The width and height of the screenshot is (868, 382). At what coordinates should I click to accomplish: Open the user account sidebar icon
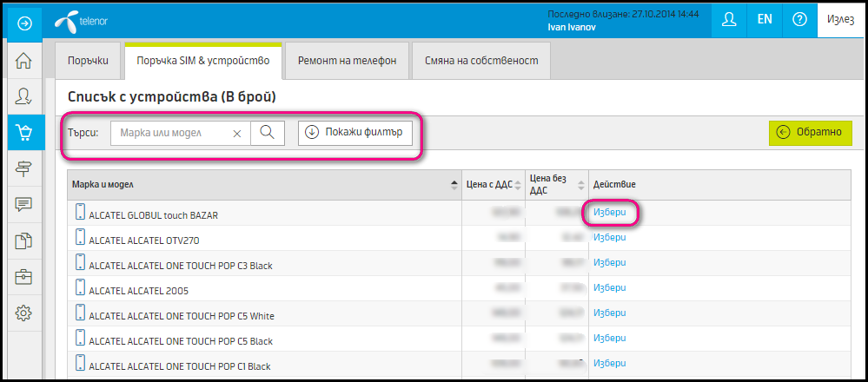23,96
